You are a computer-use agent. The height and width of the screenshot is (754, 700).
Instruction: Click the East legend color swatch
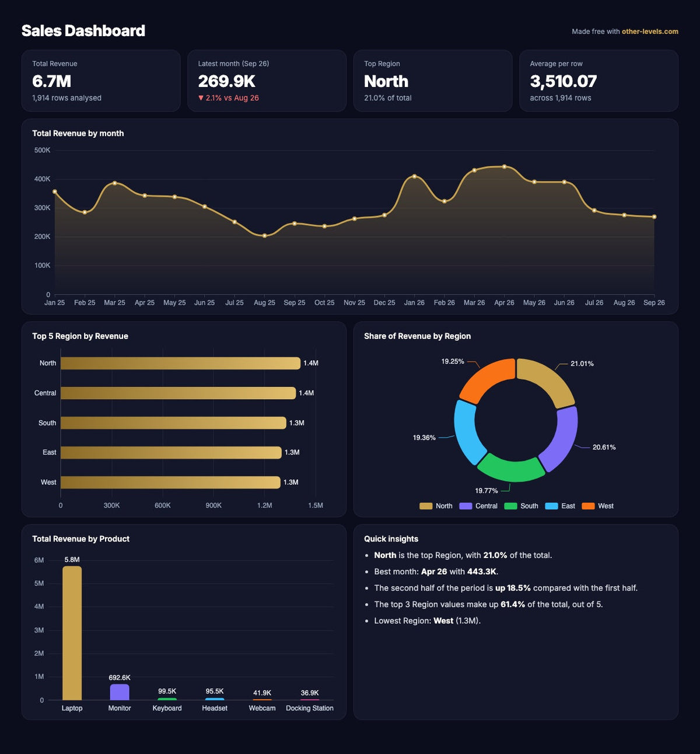click(551, 506)
